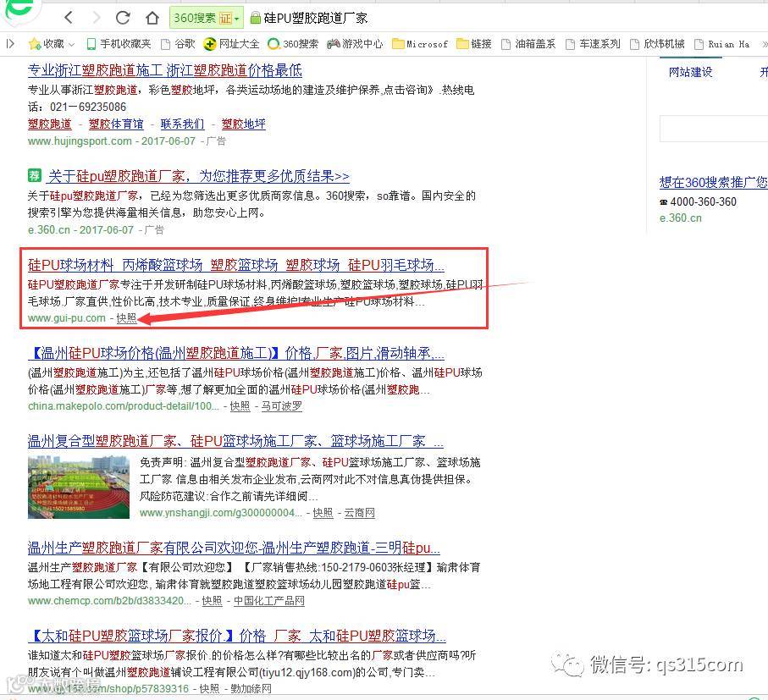
Task: Open the Ruian Ha bookmark
Action: tap(722, 44)
